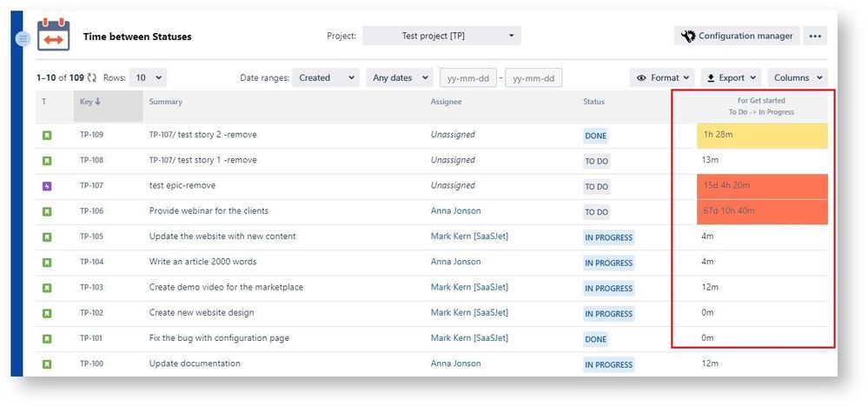Open the sidebar menu round toggle
868x407 pixels.
(23, 39)
